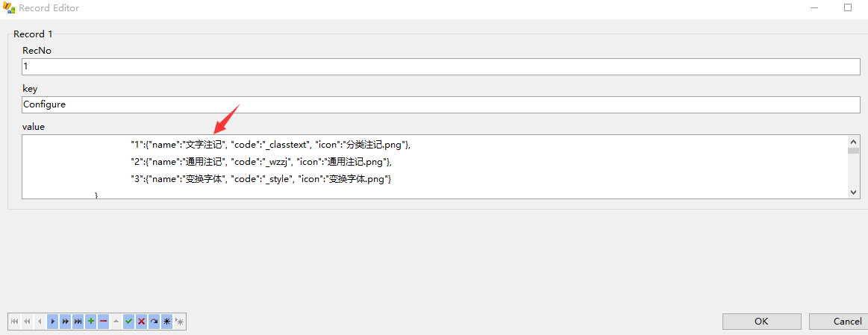Click the value text area

pos(434,166)
